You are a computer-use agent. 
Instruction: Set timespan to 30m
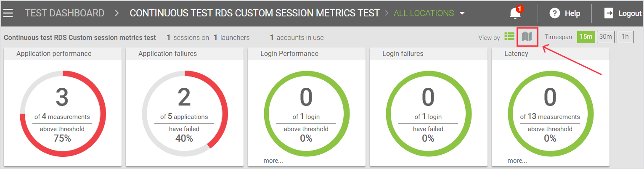[x=606, y=37]
